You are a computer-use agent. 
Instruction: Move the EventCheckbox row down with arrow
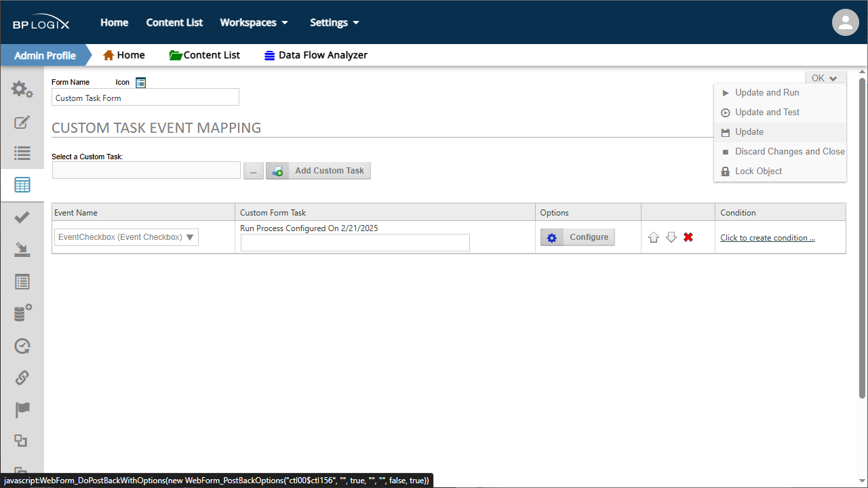(x=671, y=237)
